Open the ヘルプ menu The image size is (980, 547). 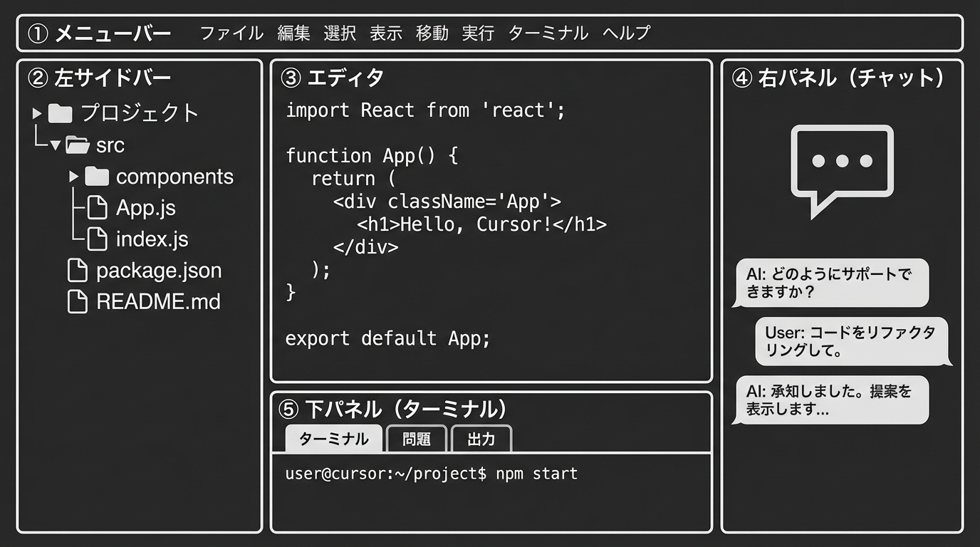click(x=625, y=32)
